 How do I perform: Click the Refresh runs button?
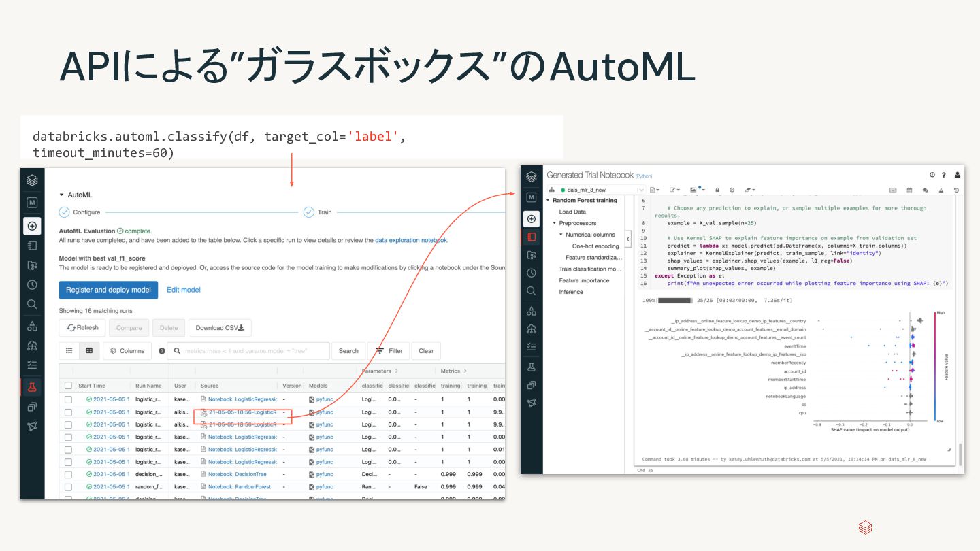(83, 328)
